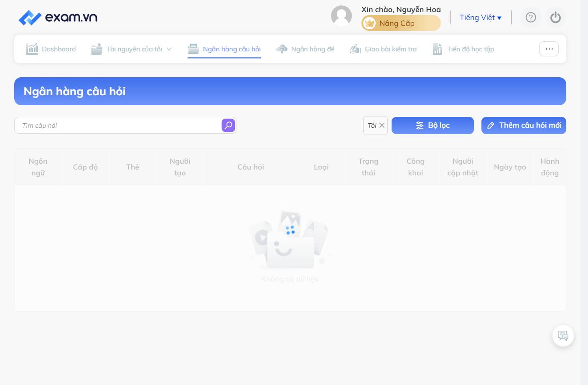
Task: Click the Trạng thái column header
Action: [369, 167]
